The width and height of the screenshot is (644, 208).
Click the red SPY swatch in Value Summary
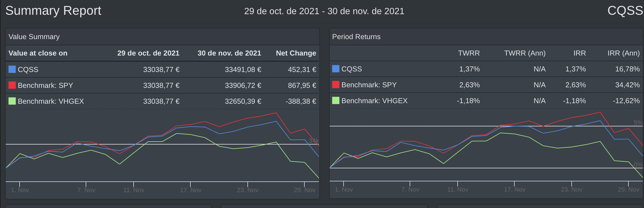point(12,85)
